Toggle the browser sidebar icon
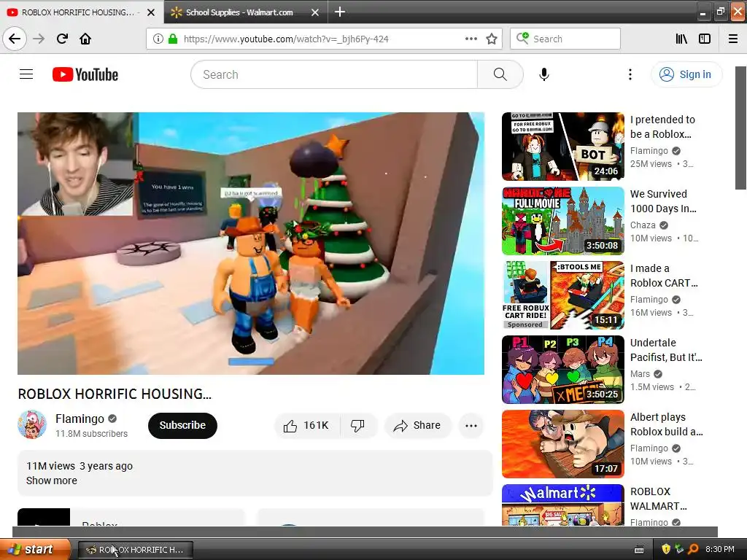747x560 pixels. click(705, 39)
